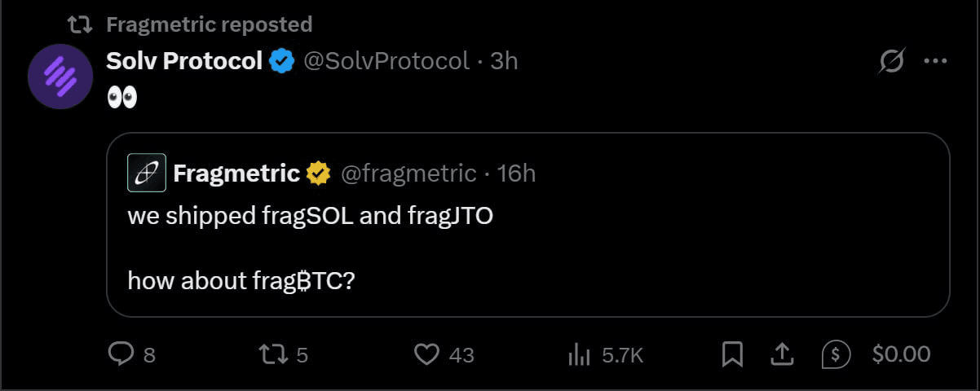Image resolution: width=980 pixels, height=391 pixels.
Task: Open the three-dot more options menu
Action: 934,61
